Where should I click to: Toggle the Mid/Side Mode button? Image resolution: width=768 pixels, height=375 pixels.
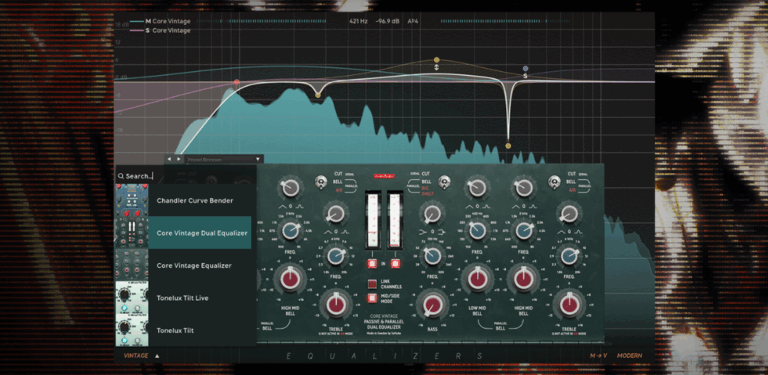pyautogui.click(x=372, y=298)
